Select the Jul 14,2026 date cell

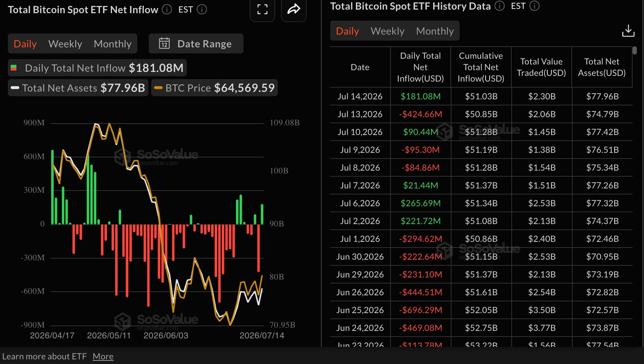coord(360,97)
